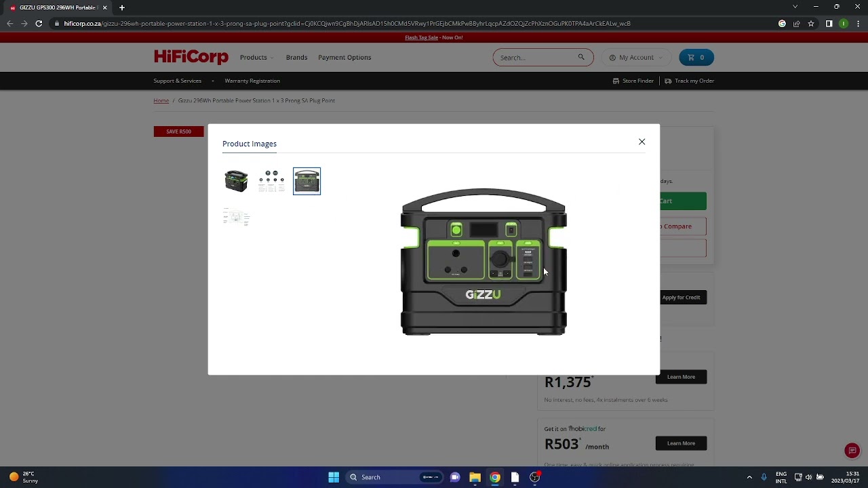Viewport: 868px width, 488px height.
Task: Click the search magnifier icon
Action: point(581,57)
